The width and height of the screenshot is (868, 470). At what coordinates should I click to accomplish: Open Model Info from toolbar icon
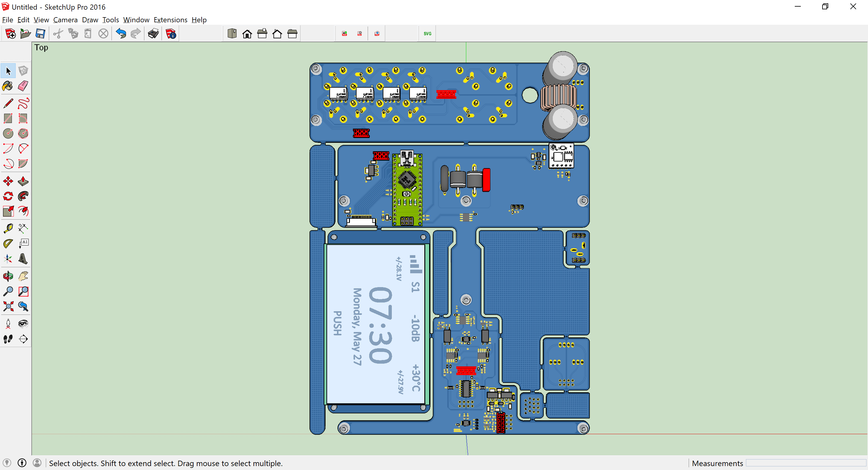point(171,34)
